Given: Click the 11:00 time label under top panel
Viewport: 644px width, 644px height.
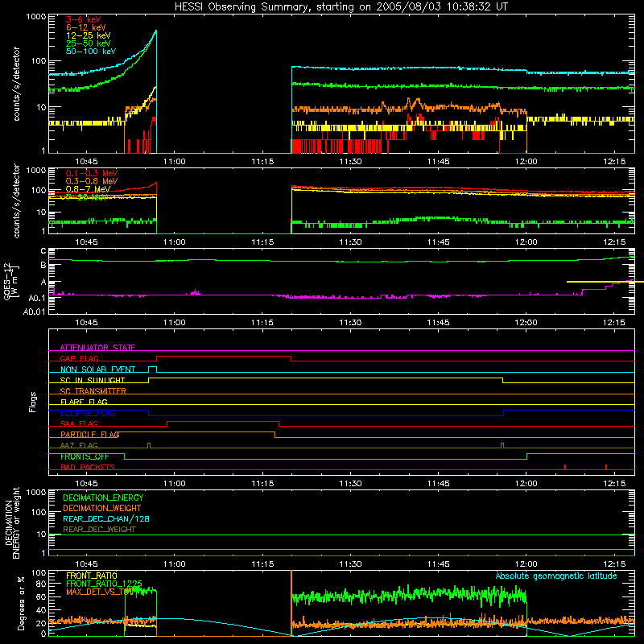Looking at the screenshot, I should coord(175,162).
